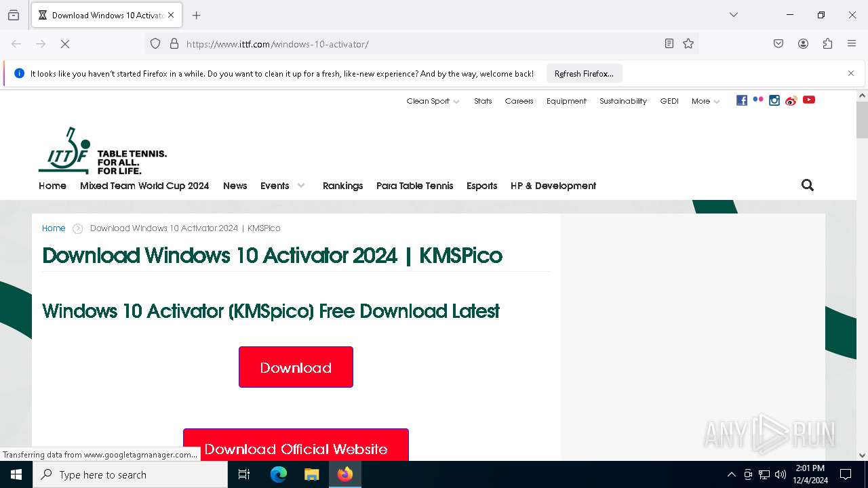Viewport: 868px width, 488px height.
Task: Open the Stats menu item
Action: (x=483, y=101)
